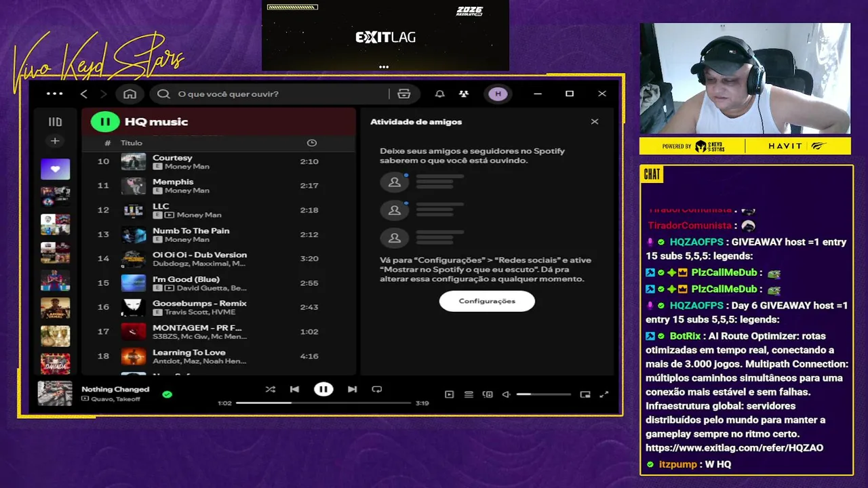Expand Your Library sidebar icon
The width and height of the screenshot is (868, 488).
click(55, 122)
